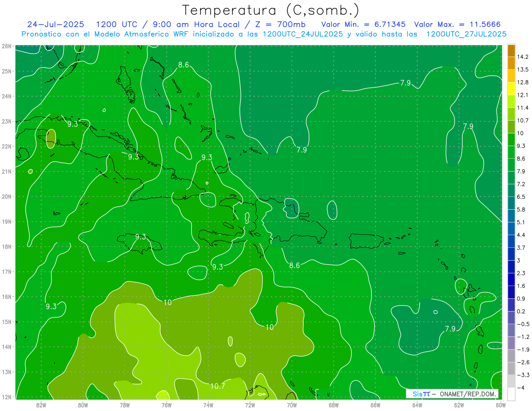Click the "-1.9" colorbar scale label
532x411 pixels.
(x=523, y=349)
